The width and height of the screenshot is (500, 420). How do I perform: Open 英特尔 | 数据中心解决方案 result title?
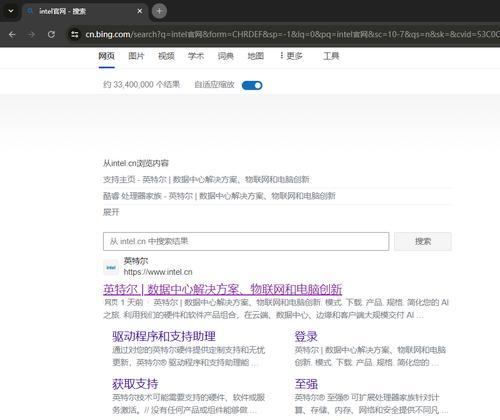tap(223, 289)
